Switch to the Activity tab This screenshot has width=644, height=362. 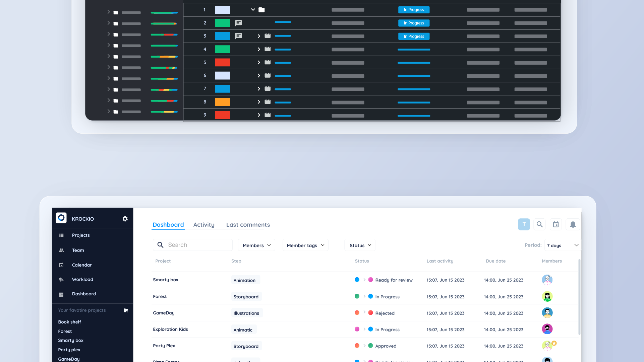(204, 225)
